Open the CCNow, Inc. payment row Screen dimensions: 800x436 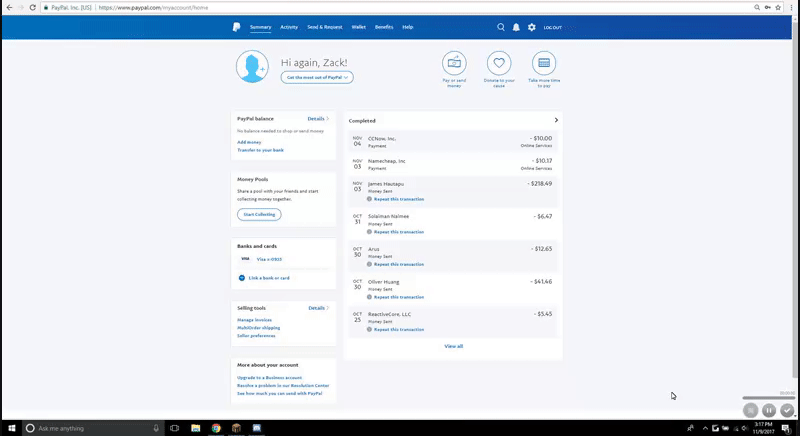pos(453,142)
